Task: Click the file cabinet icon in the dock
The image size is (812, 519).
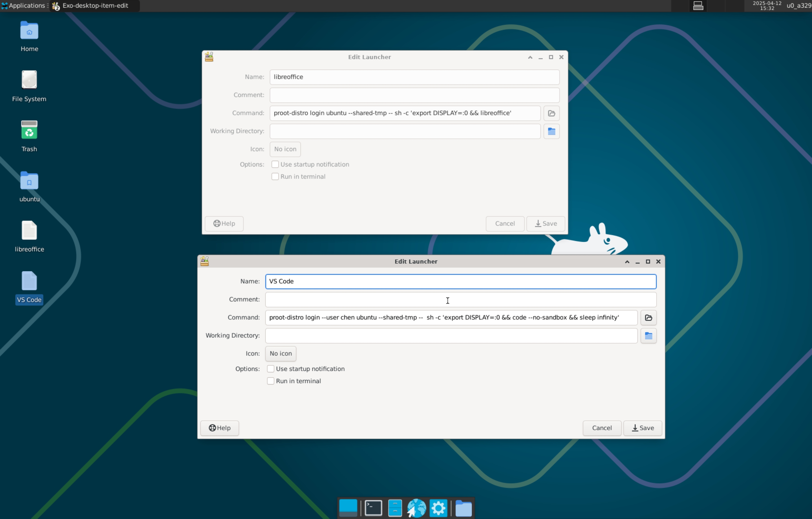Action: [x=395, y=508]
